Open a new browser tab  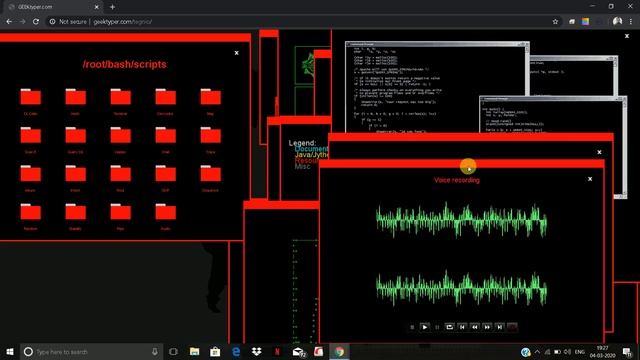(x=112, y=7)
